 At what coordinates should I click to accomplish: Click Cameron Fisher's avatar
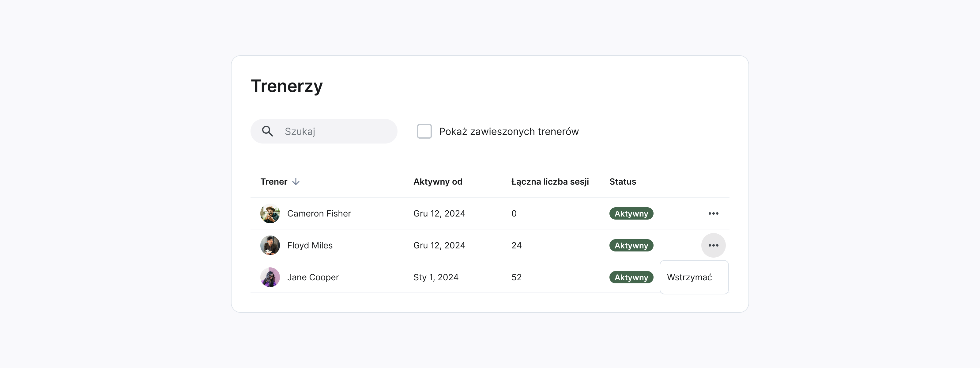(x=270, y=213)
